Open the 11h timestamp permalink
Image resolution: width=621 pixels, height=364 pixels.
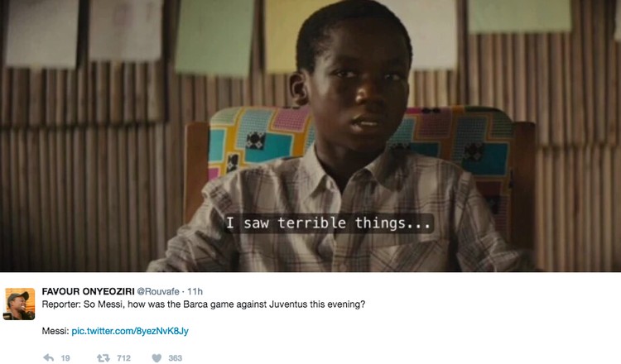click(195, 291)
